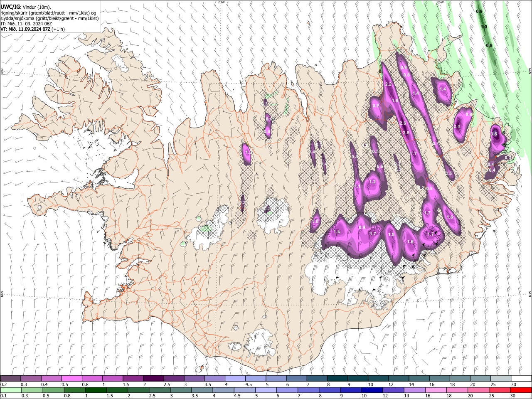The image size is (532, 399).
Task: Pick bottom-row legend swatch between 0.5 and 0.8
Action: click(x=53, y=390)
